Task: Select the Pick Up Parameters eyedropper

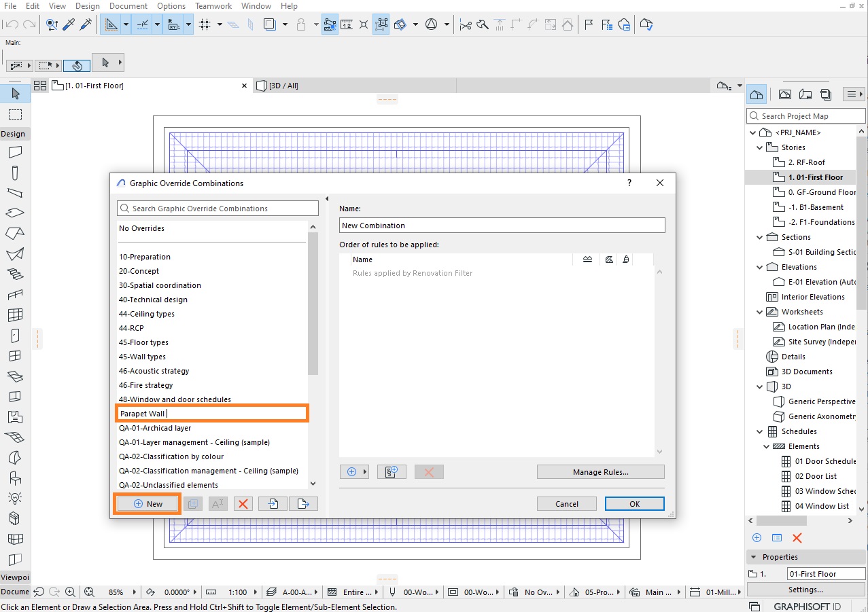Action: click(x=69, y=24)
